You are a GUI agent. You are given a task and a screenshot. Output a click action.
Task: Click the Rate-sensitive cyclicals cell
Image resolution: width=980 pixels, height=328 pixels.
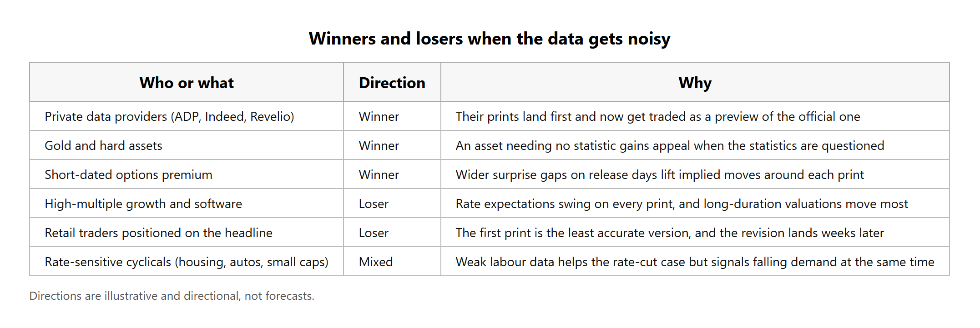click(187, 262)
